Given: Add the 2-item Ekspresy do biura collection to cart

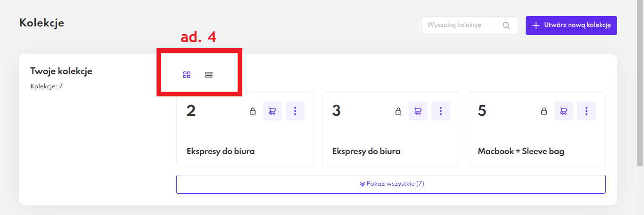Looking at the screenshot, I should 272,111.
